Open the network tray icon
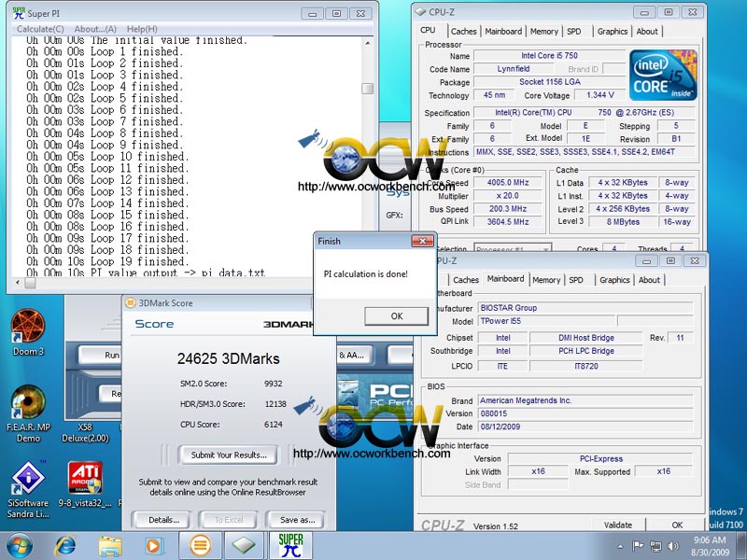 pyautogui.click(x=656, y=546)
